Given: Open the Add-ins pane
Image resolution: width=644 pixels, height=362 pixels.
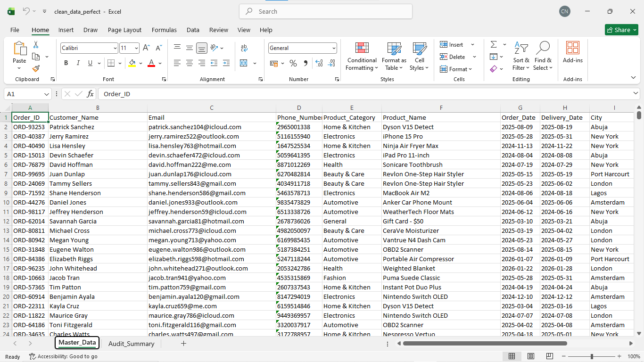Looking at the screenshot, I should (573, 53).
